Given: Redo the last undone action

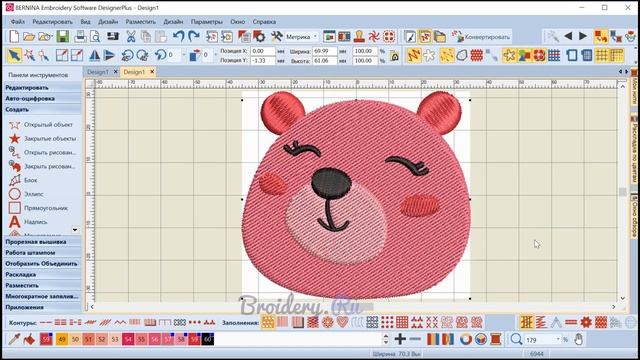Looking at the screenshot, I should [193, 37].
